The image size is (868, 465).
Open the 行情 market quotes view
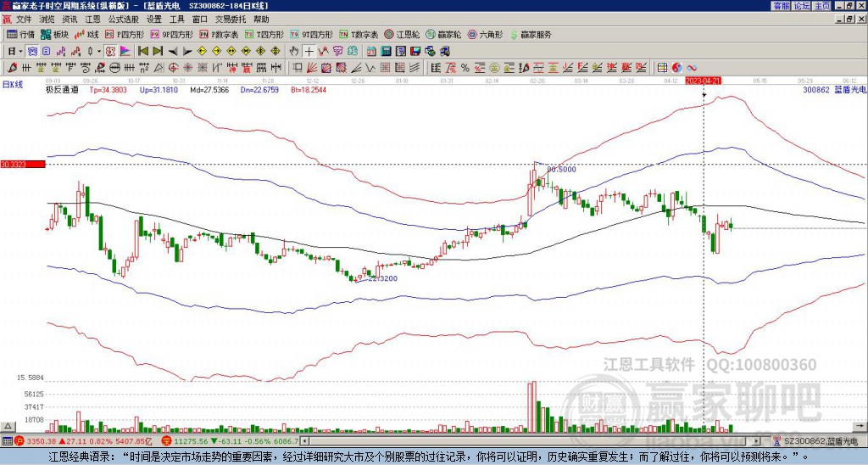point(20,34)
